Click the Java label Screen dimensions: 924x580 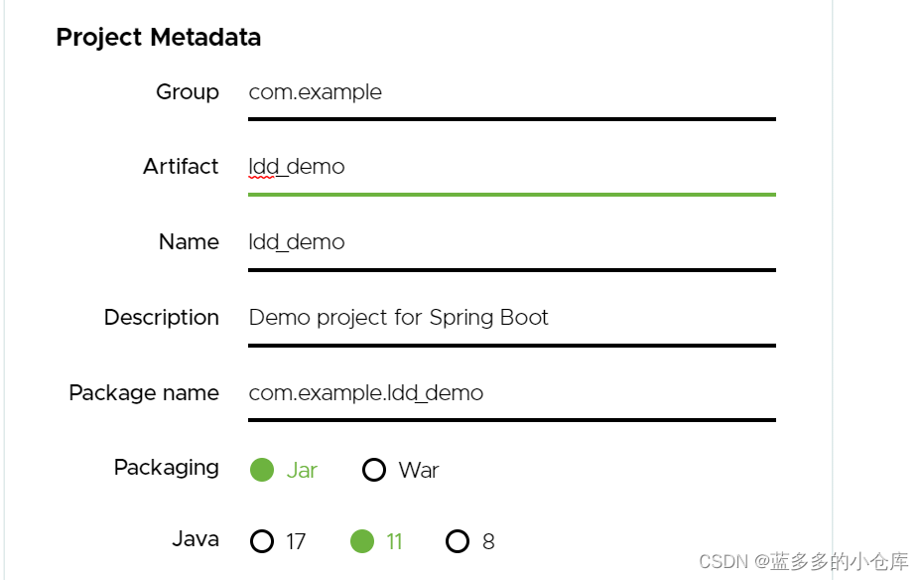tap(195, 539)
